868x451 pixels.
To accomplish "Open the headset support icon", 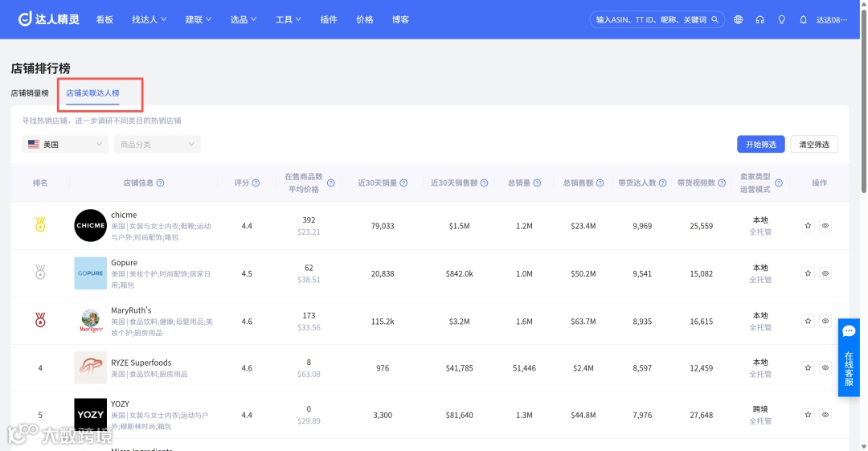I will 759,19.
